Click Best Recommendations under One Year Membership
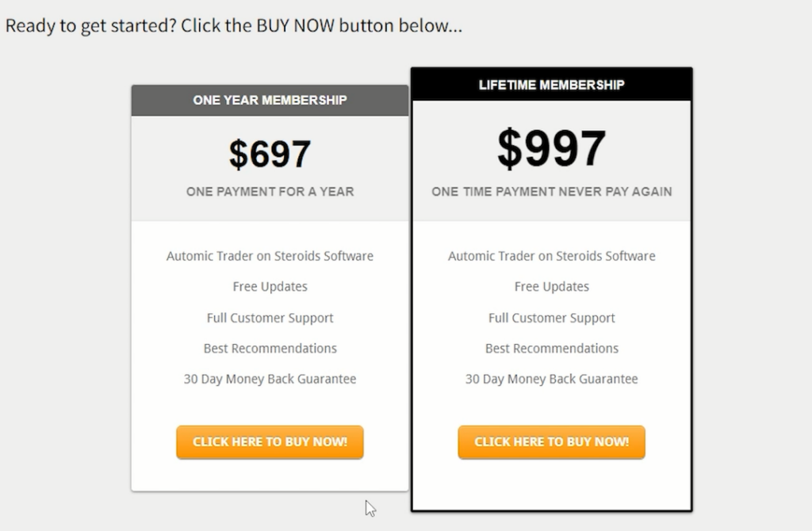The image size is (812, 531). click(270, 349)
